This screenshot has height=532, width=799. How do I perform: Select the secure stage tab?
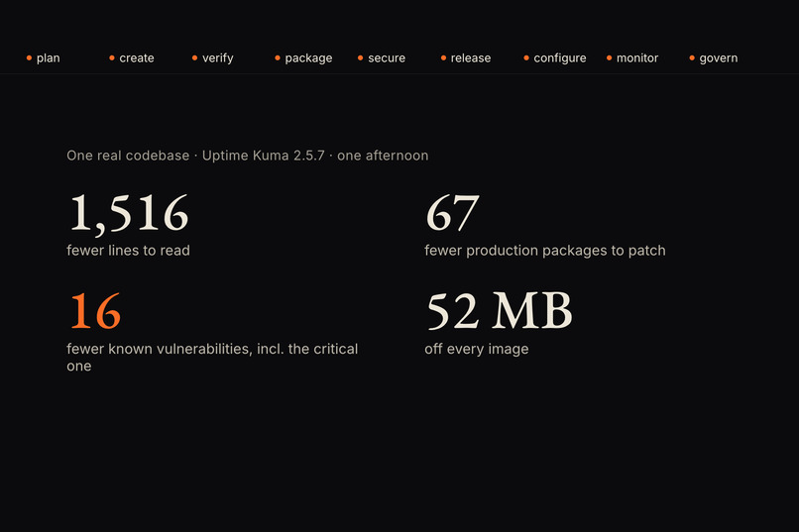pyautogui.click(x=382, y=58)
